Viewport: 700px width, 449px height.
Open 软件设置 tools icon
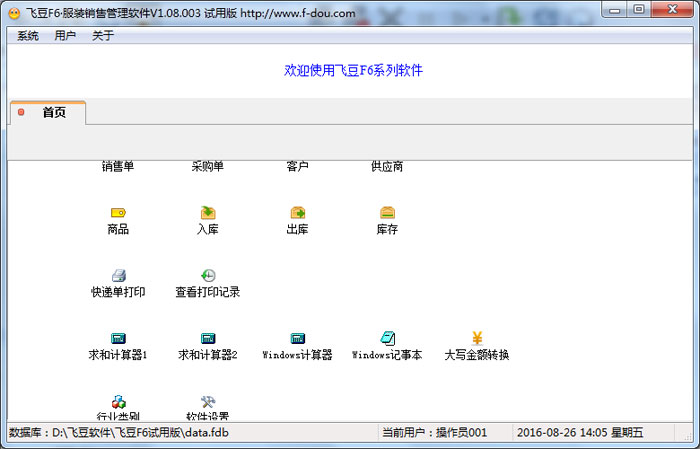click(x=208, y=402)
